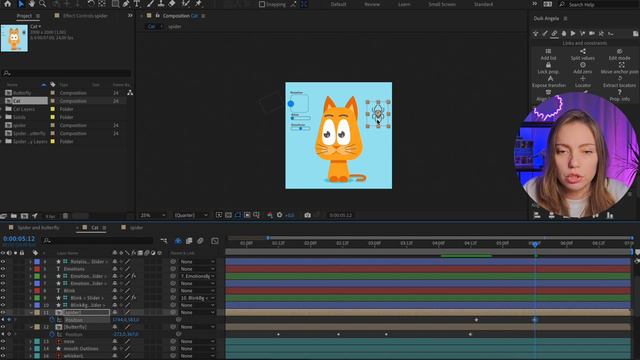Select the Puppet Pin tool

[x=198, y=4]
